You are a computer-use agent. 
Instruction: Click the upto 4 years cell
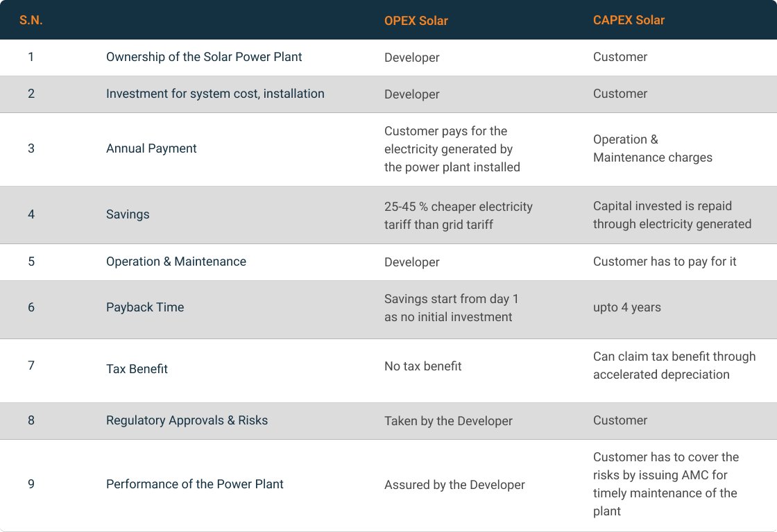(x=627, y=307)
